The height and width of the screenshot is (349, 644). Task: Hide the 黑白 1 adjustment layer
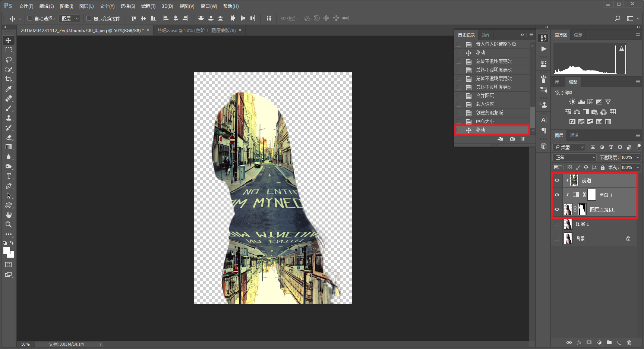pos(557,195)
